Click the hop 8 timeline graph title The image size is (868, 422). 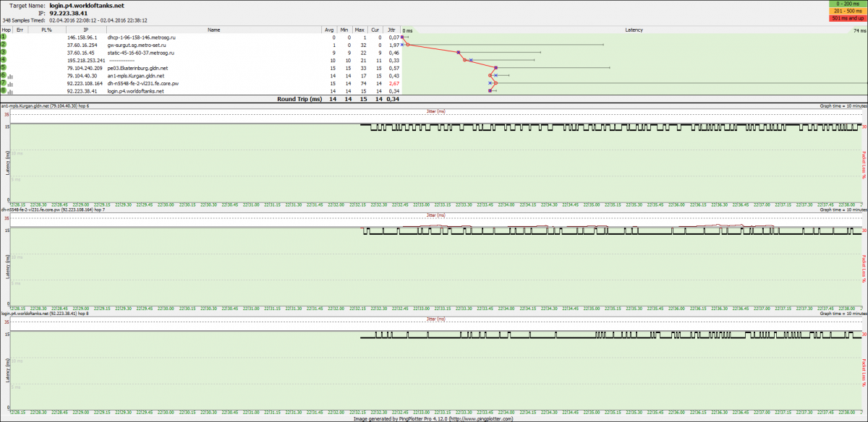(46, 314)
